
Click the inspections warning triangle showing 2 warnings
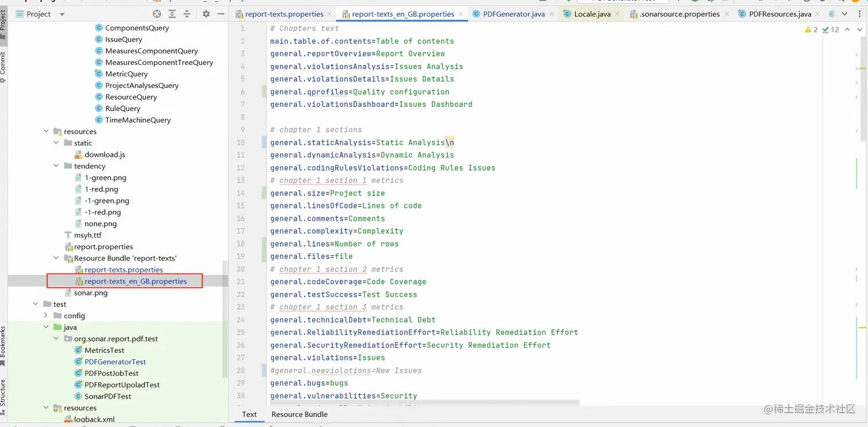point(809,30)
